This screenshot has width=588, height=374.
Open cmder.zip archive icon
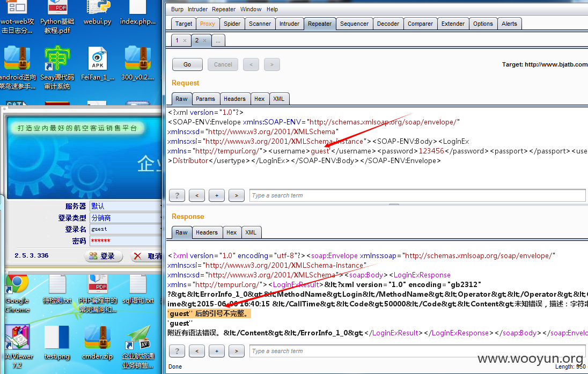pos(98,342)
